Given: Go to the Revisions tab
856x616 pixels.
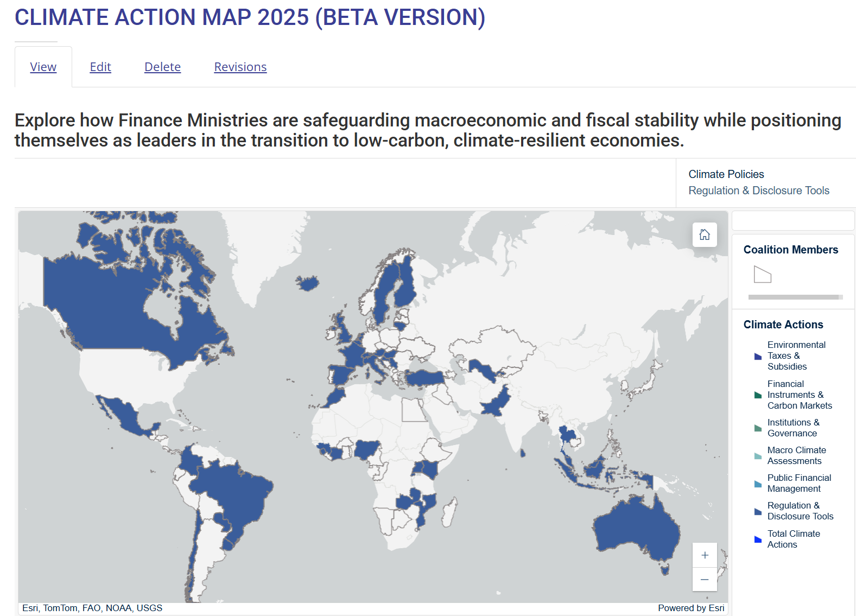Looking at the screenshot, I should coord(240,67).
